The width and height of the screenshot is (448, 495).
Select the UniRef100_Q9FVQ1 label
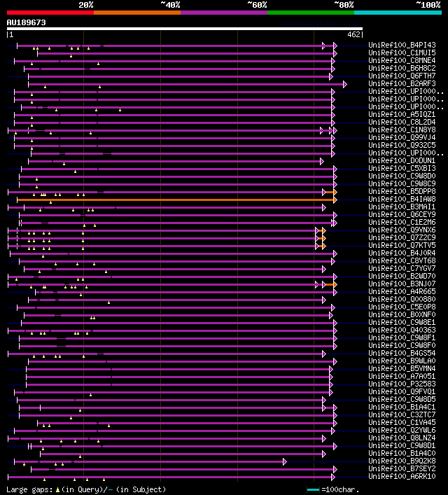click(402, 391)
